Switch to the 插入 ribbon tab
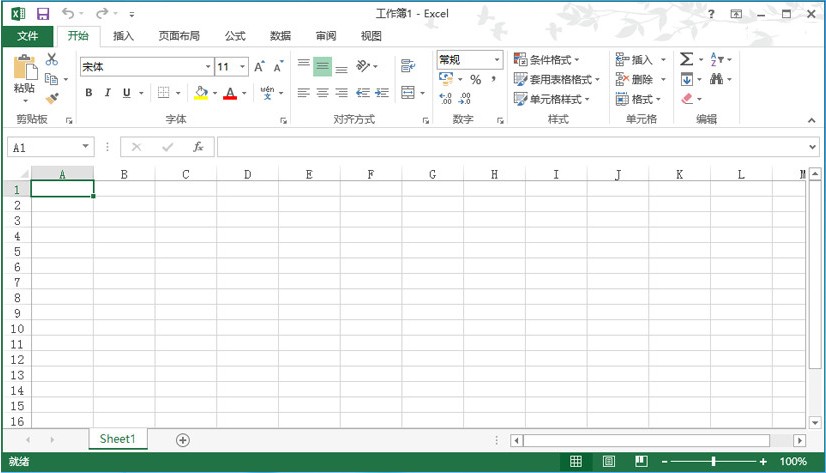826x473 pixels. [x=123, y=36]
